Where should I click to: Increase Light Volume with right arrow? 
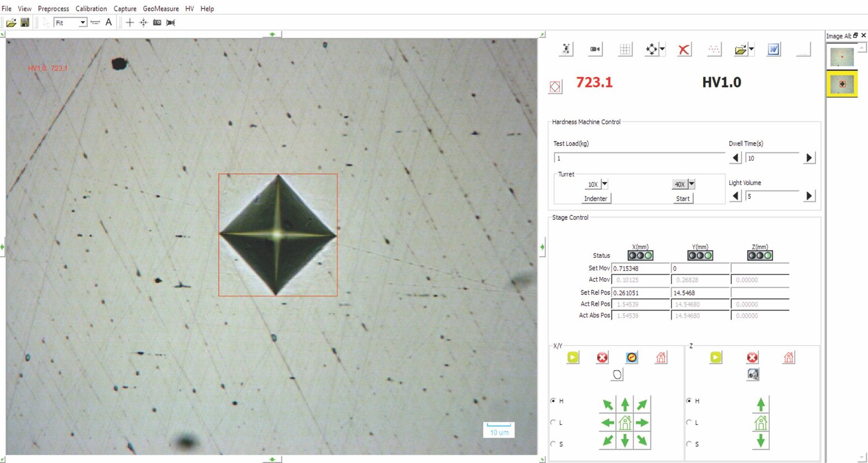click(809, 196)
